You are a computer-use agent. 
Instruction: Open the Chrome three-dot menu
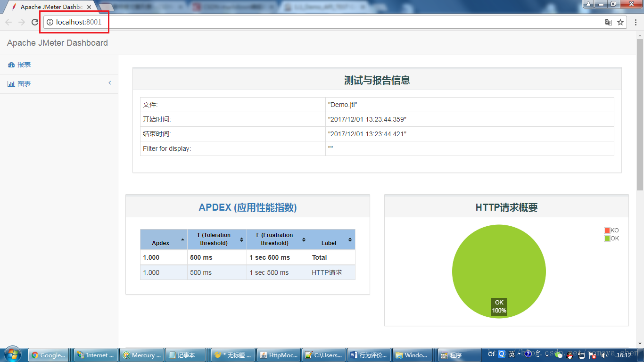(x=635, y=22)
